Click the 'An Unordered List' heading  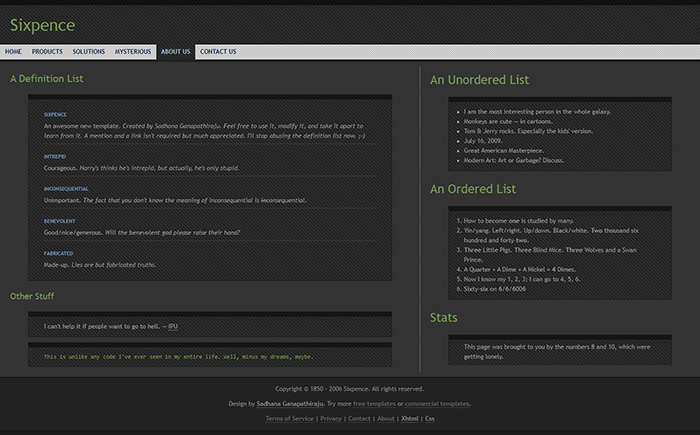pos(479,80)
